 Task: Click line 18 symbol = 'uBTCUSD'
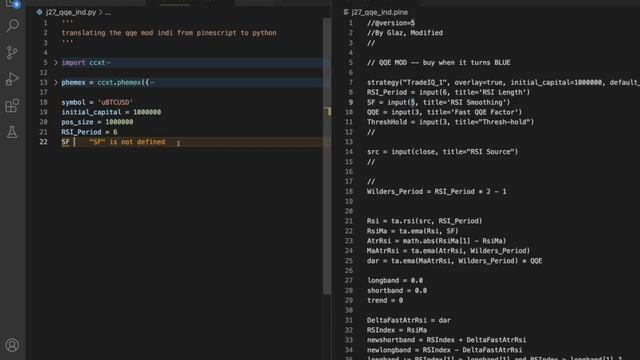tap(97, 102)
